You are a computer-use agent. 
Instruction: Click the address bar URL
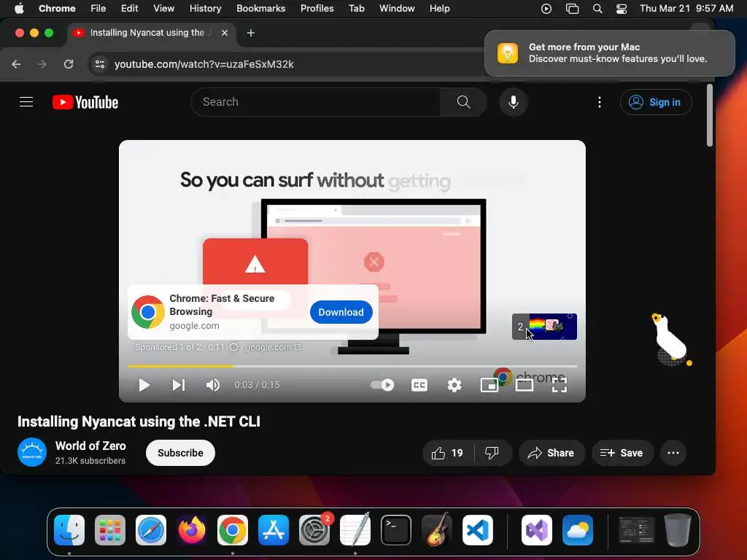coord(204,64)
